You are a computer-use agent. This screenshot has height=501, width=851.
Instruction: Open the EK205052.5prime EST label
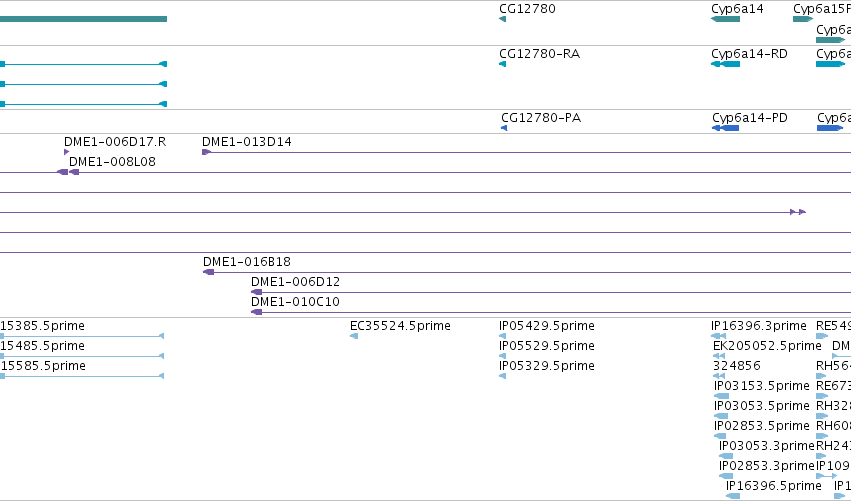coord(767,346)
